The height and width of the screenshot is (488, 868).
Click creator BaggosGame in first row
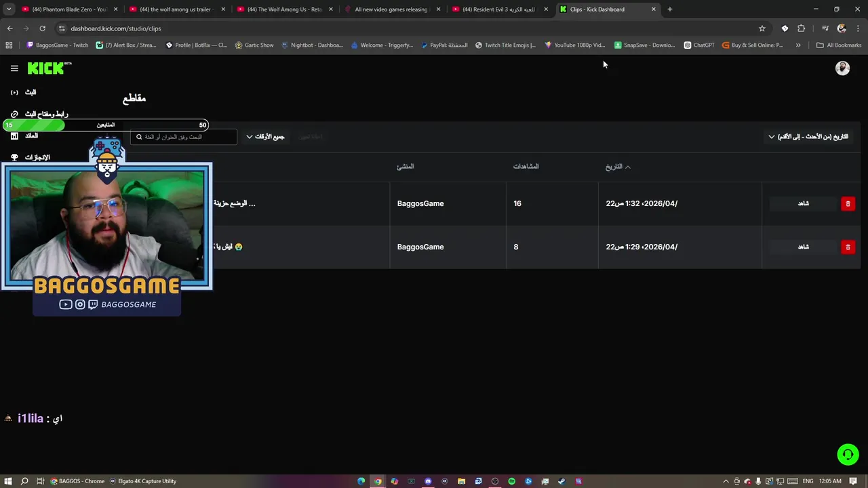(x=420, y=203)
